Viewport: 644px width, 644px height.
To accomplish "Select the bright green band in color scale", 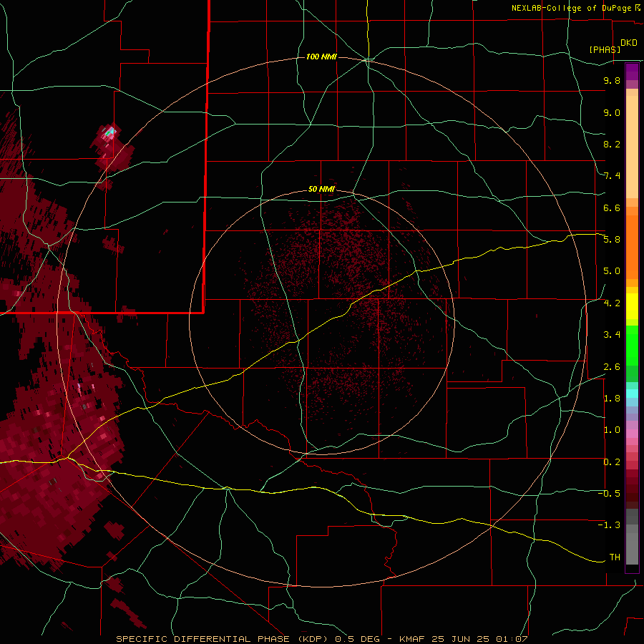I will coord(632,345).
